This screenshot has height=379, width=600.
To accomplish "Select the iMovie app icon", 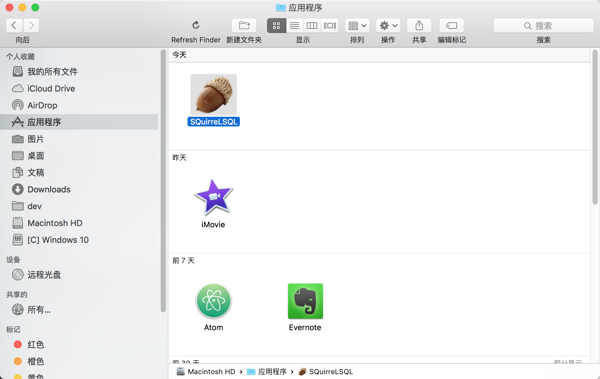I will (214, 197).
